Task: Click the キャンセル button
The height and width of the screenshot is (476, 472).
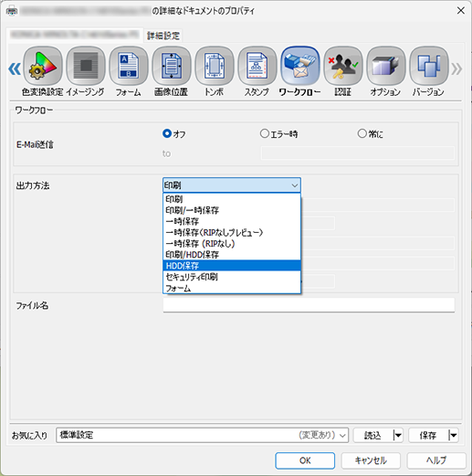Action: pyautogui.click(x=371, y=460)
